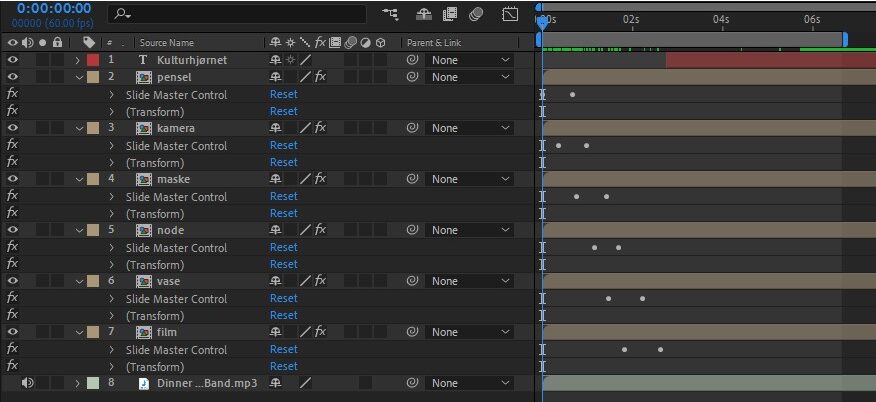Open the Graph Editor
876x402 pixels.
[x=510, y=15]
